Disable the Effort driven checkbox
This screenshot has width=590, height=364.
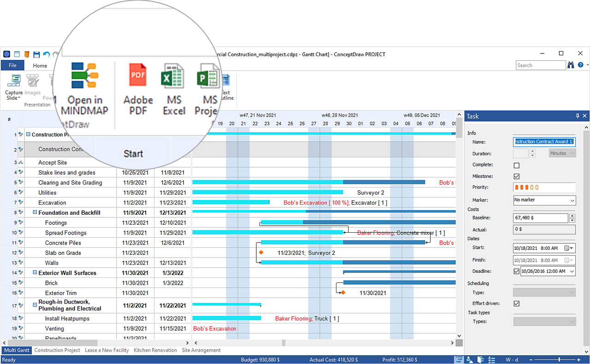[516, 304]
